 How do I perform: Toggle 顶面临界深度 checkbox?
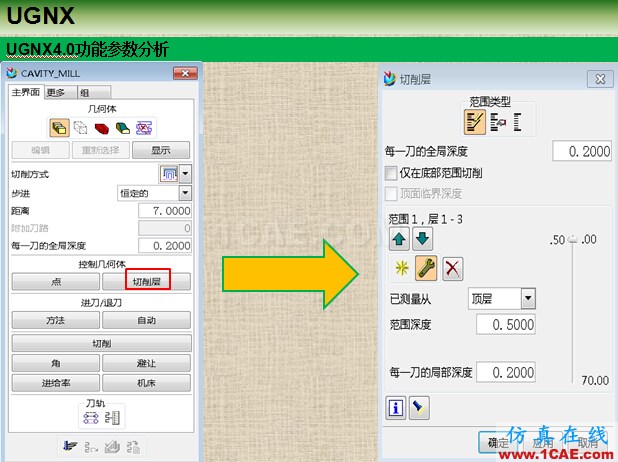tap(391, 194)
